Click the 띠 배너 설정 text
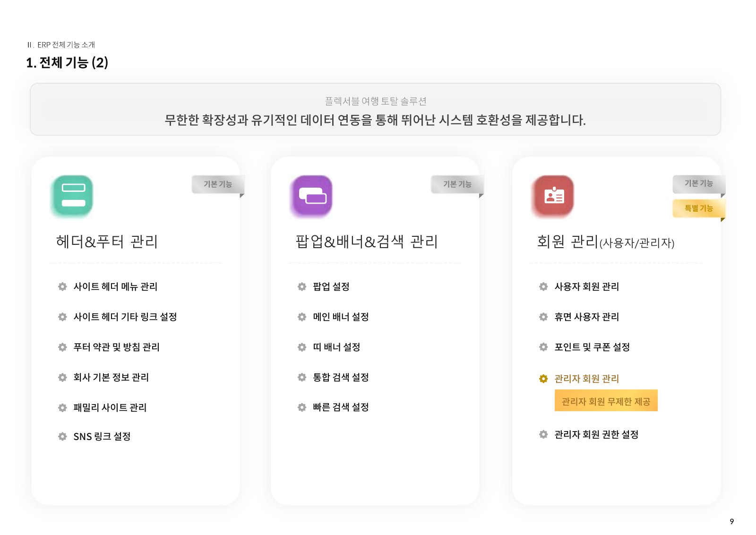 click(336, 347)
